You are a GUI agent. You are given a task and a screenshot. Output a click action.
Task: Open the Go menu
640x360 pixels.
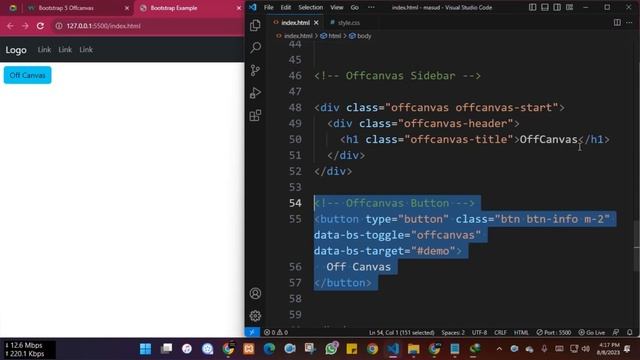(x=354, y=7)
